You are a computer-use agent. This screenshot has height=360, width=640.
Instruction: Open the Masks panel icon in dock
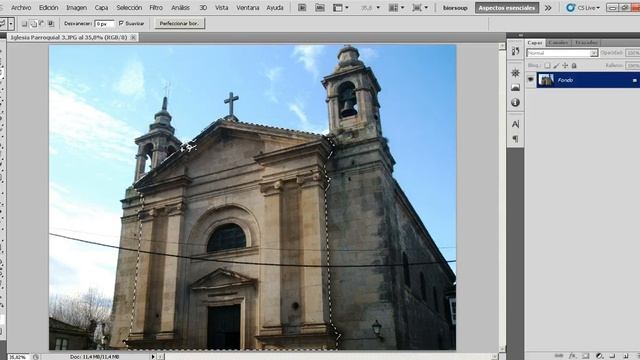tap(515, 87)
